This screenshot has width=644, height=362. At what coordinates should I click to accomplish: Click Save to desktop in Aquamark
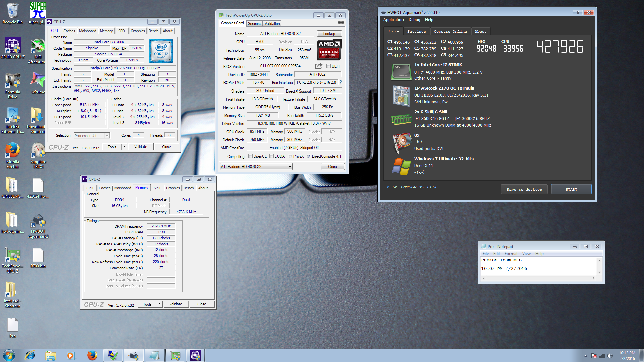[x=524, y=189]
